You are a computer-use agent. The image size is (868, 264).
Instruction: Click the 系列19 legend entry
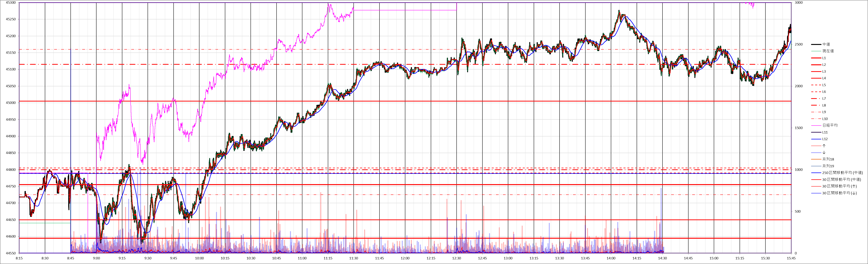click(x=828, y=166)
